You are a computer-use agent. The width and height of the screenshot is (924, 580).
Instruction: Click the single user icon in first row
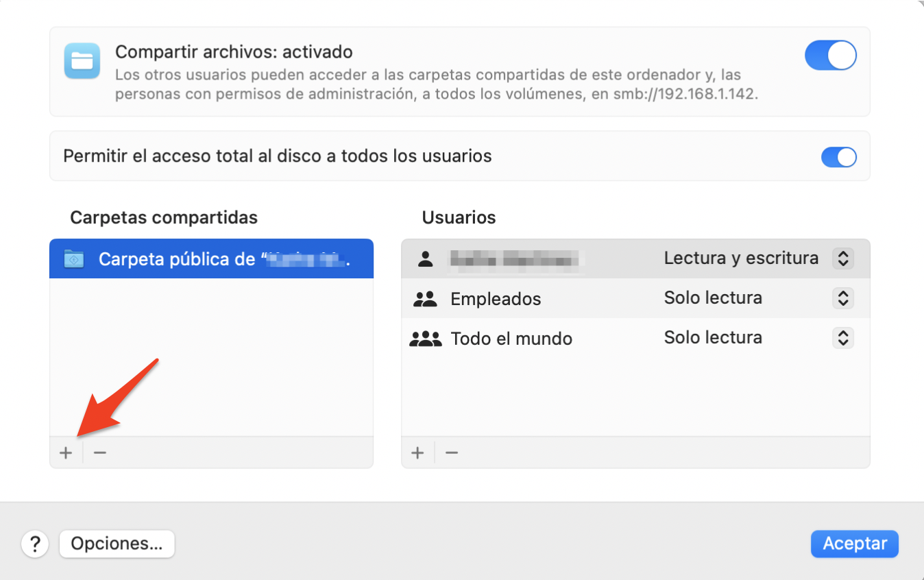tap(426, 259)
